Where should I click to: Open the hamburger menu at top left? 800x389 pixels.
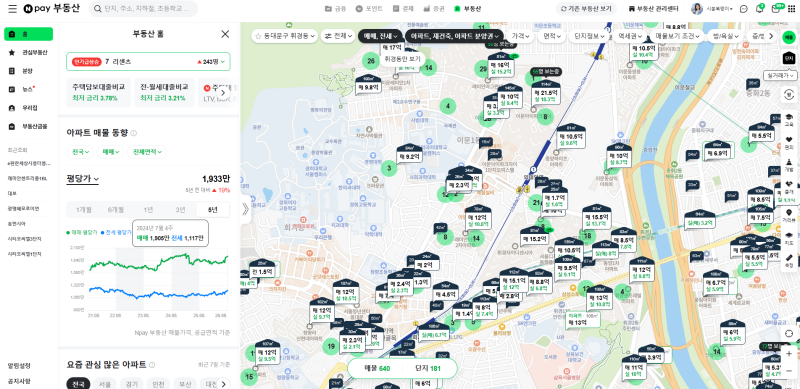(12, 9)
